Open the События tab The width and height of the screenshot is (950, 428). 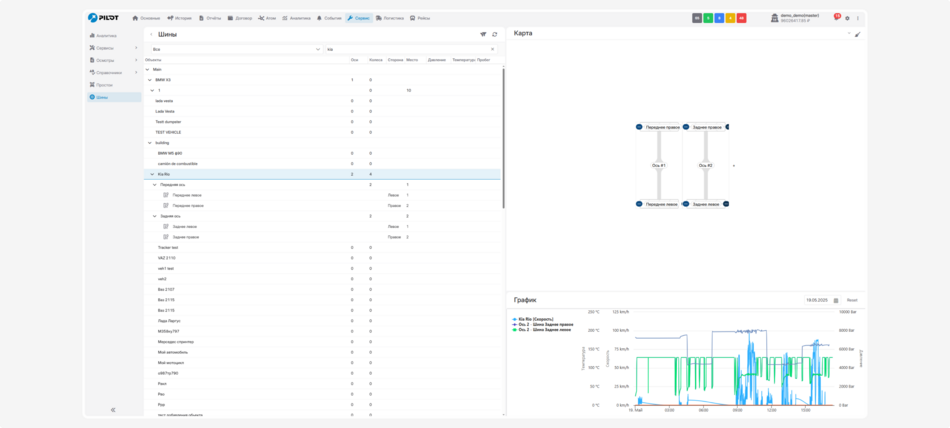(x=329, y=18)
